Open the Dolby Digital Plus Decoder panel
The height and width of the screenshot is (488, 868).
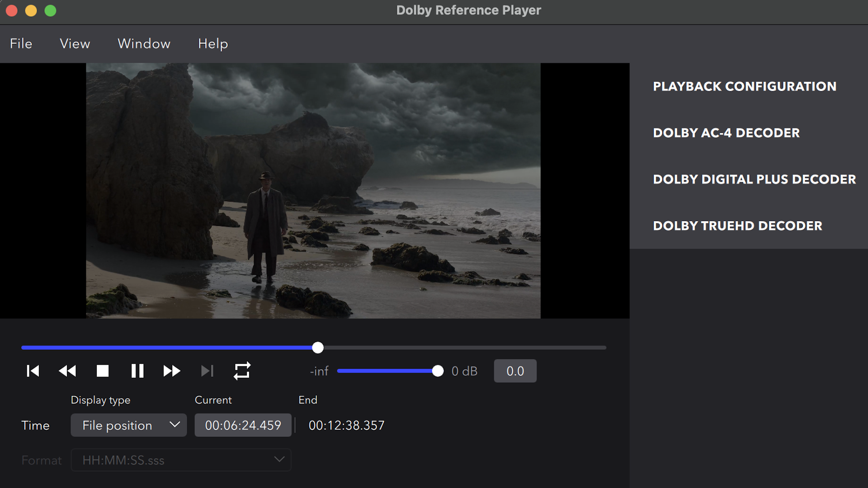[x=754, y=179]
